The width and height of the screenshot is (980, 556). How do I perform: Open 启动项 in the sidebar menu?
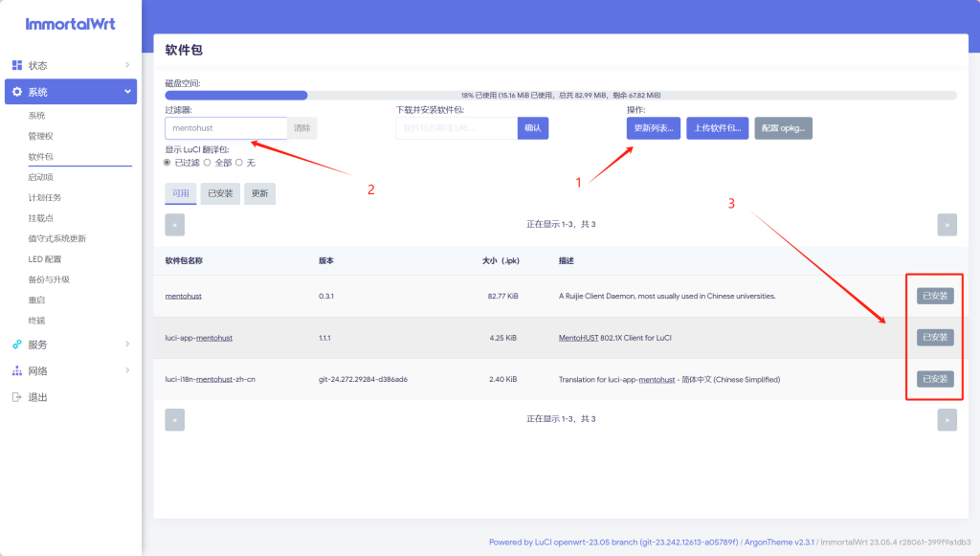41,177
